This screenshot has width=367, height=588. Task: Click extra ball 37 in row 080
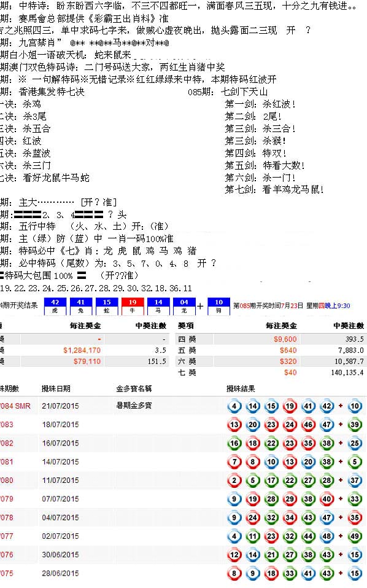click(355, 480)
